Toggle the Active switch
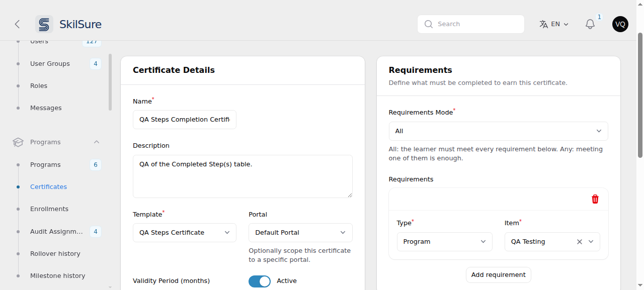644x290 pixels. click(x=260, y=281)
